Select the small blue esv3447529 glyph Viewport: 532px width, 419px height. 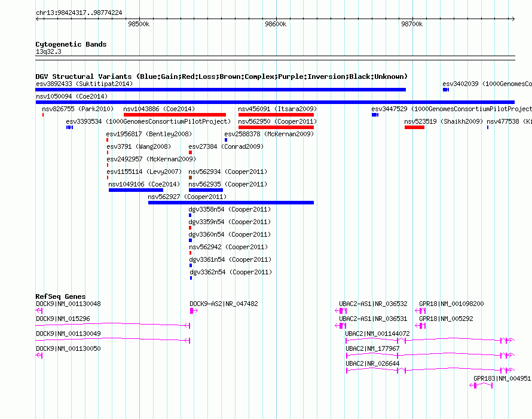pos(375,115)
